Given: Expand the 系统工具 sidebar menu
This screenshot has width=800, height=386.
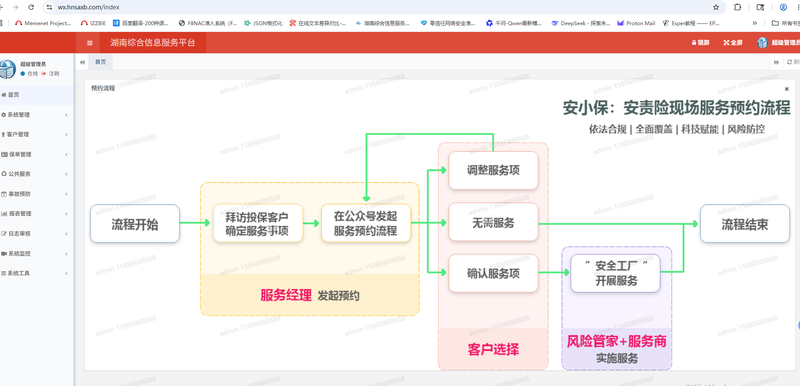Looking at the screenshot, I should pos(36,273).
